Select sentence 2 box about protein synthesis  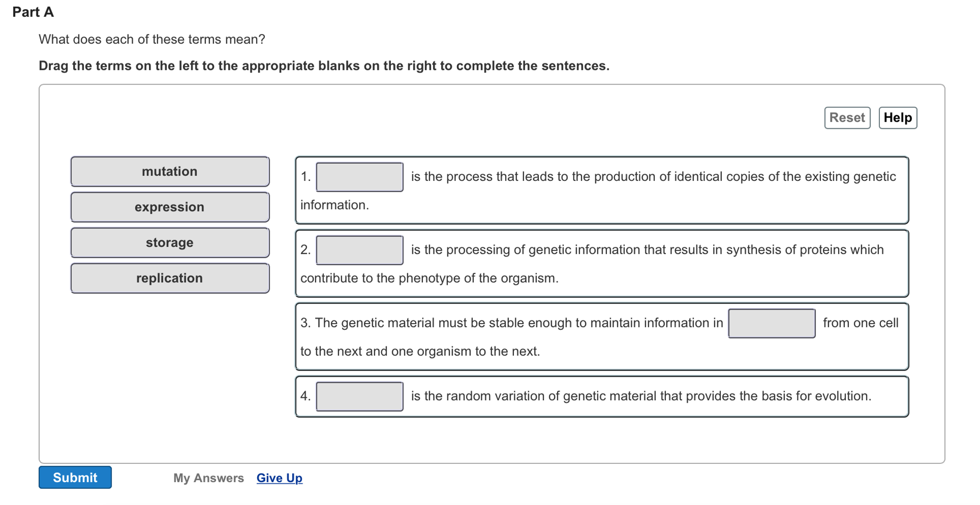[602, 263]
